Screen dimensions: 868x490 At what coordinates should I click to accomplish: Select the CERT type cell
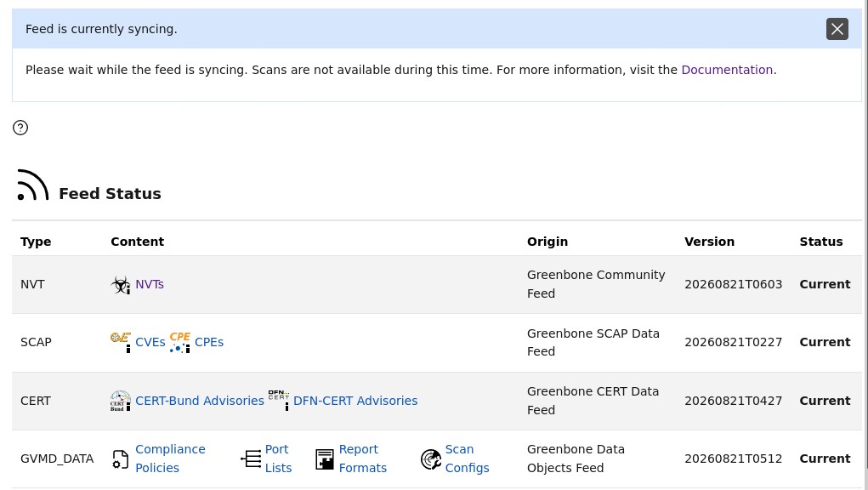pyautogui.click(x=36, y=401)
